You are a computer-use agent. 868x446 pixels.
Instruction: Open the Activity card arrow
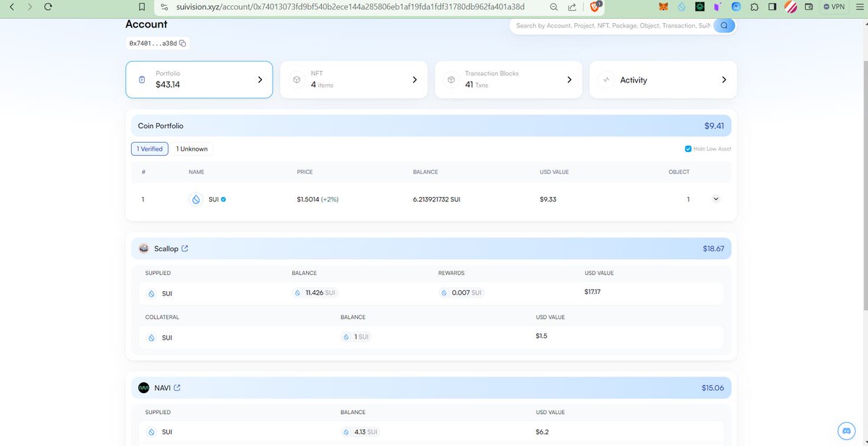[x=724, y=80]
